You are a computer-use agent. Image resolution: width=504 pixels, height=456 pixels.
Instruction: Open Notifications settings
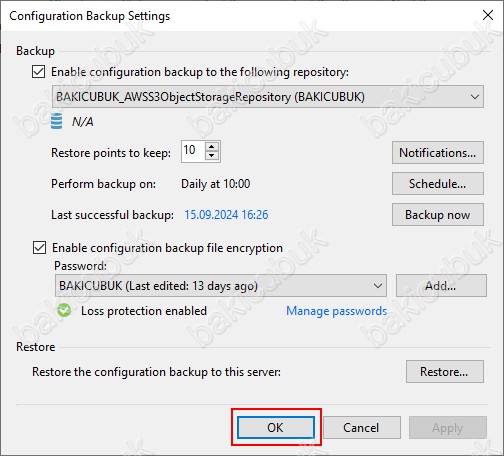[438, 153]
